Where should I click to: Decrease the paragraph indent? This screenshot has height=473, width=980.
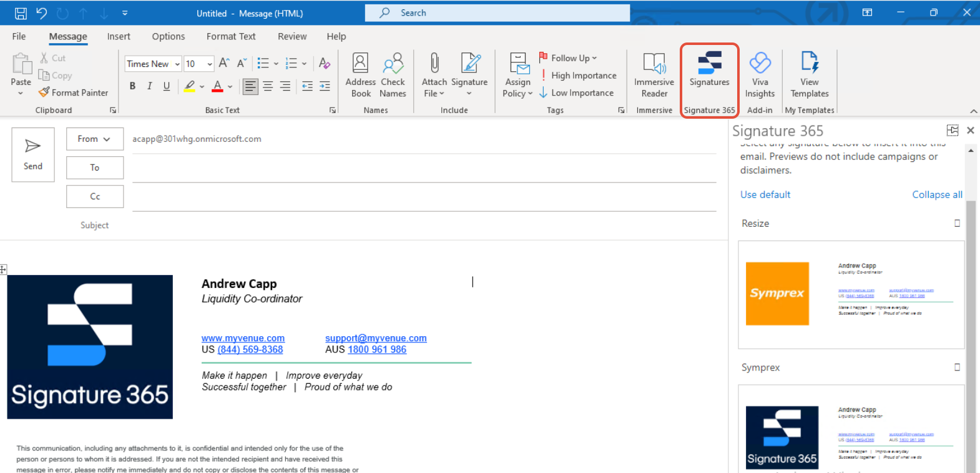click(x=308, y=86)
